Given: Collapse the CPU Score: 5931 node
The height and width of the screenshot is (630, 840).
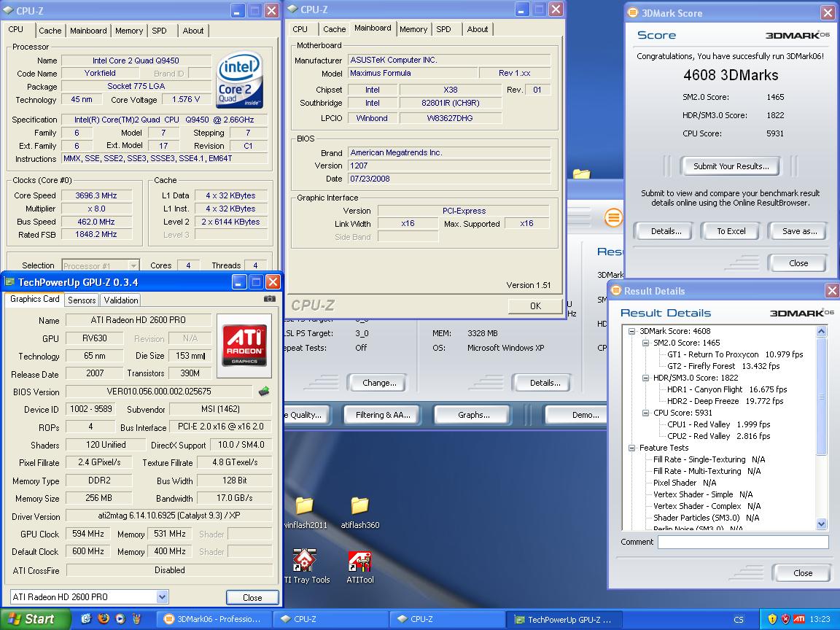Looking at the screenshot, I should [x=645, y=413].
